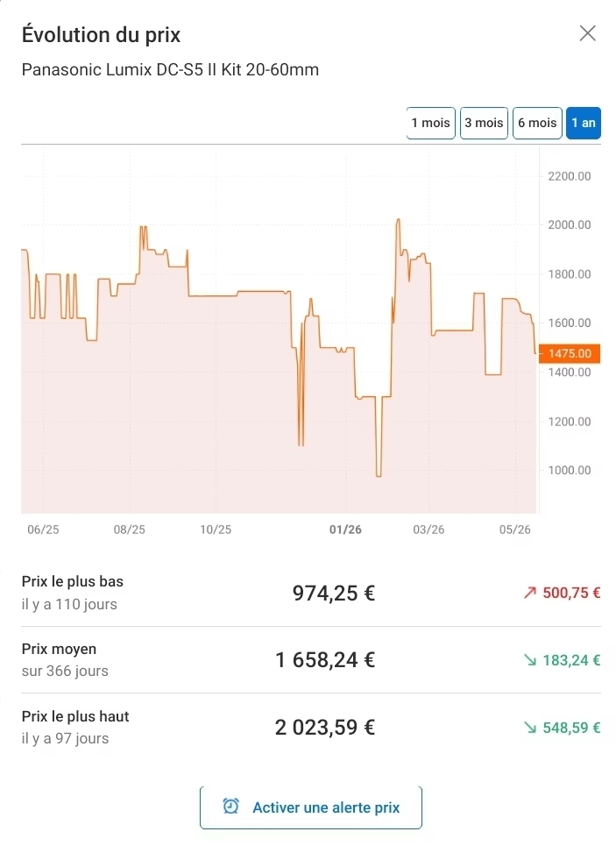Image resolution: width=616 pixels, height=846 pixels.
Task: Switch to the 3 mois range
Action: 484,123
